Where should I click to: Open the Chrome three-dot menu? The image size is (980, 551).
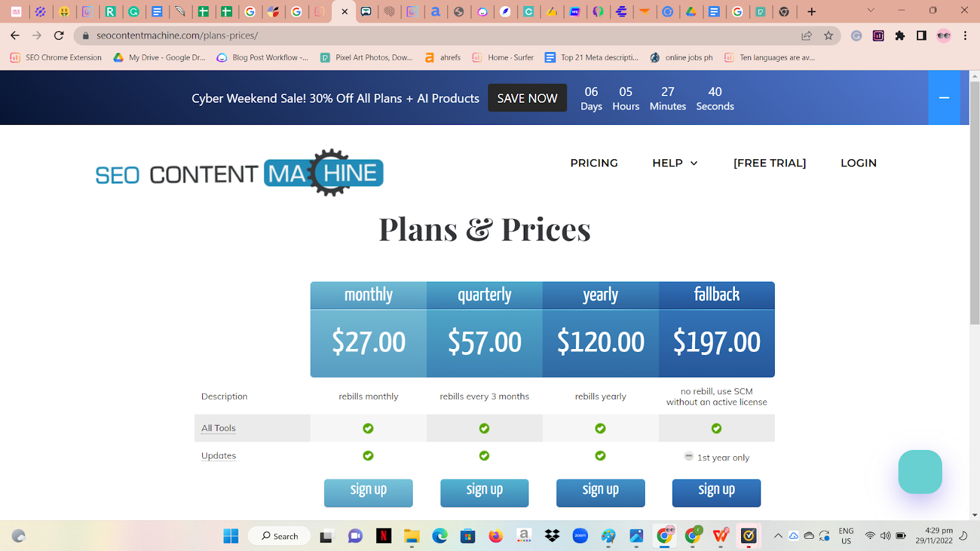tap(965, 36)
